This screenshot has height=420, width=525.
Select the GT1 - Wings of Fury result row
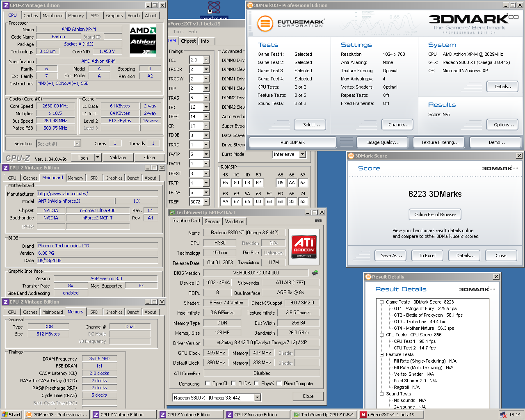click(425, 308)
